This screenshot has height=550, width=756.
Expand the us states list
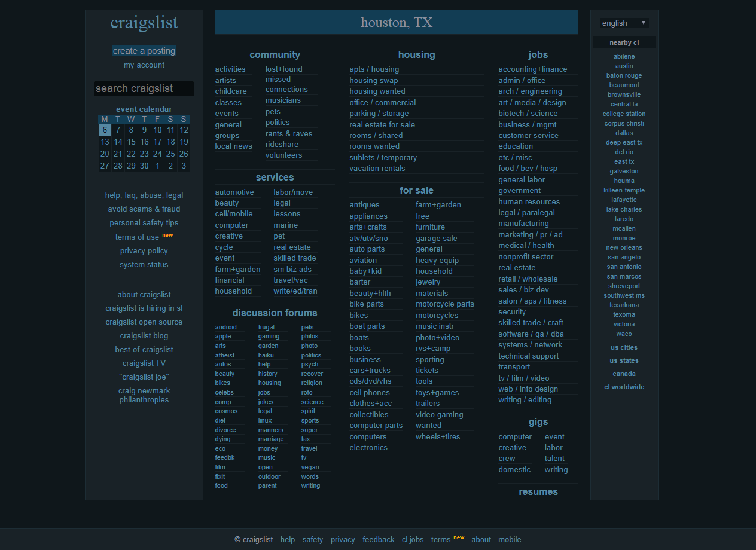coord(624,360)
